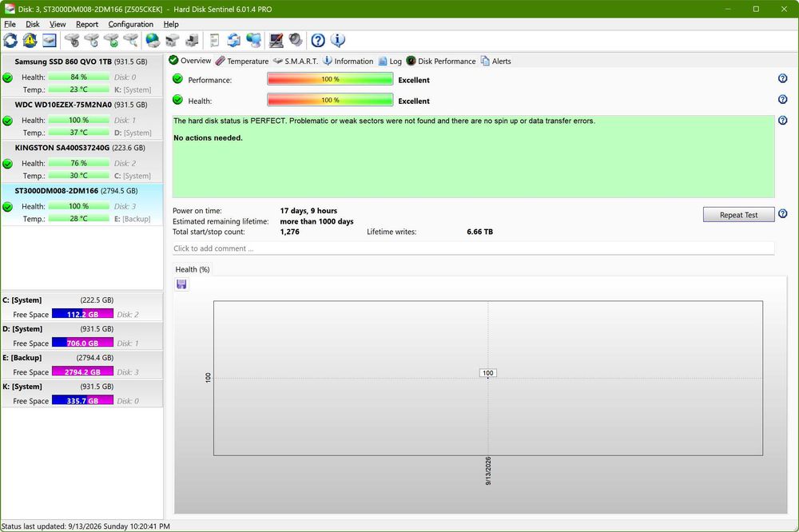Click the 335.7 GB free space bar
The width and height of the screenshot is (799, 532).
82,400
